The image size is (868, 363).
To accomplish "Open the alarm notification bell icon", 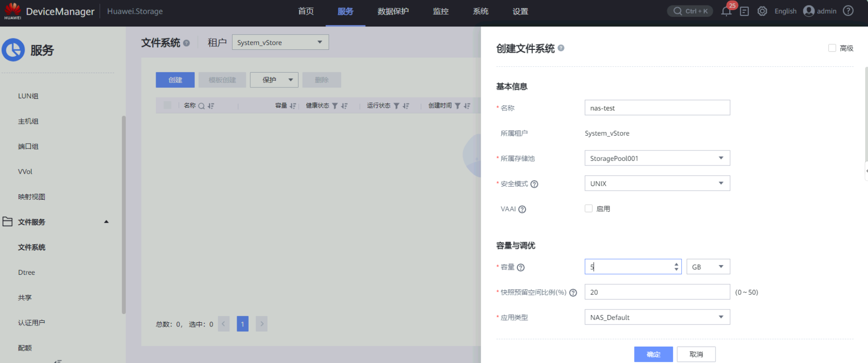I will (726, 11).
